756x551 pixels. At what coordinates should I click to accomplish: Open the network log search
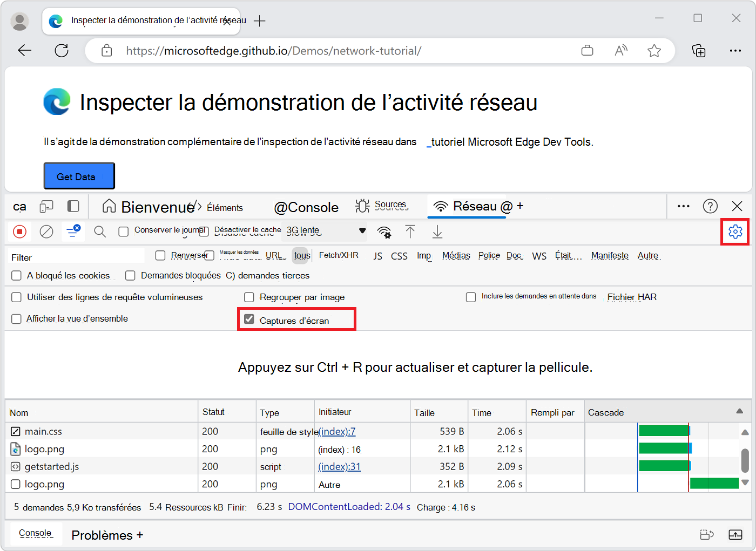click(x=99, y=232)
